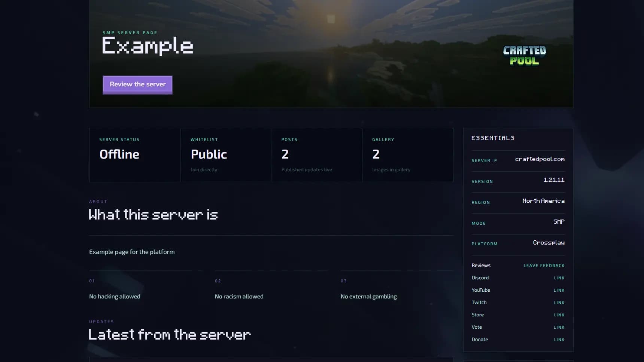
Task: Click the Essentials panel heading
Action: pyautogui.click(x=493, y=138)
